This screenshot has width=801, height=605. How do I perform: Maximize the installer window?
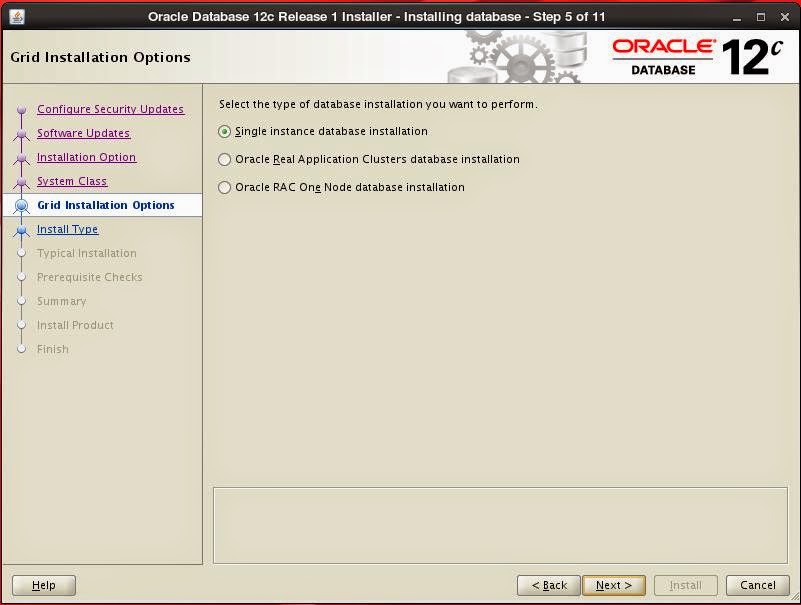(761, 17)
